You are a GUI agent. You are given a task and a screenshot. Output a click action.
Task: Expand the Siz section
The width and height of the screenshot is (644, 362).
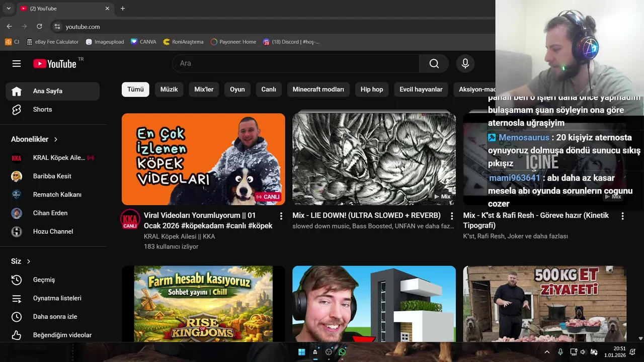click(x=21, y=261)
